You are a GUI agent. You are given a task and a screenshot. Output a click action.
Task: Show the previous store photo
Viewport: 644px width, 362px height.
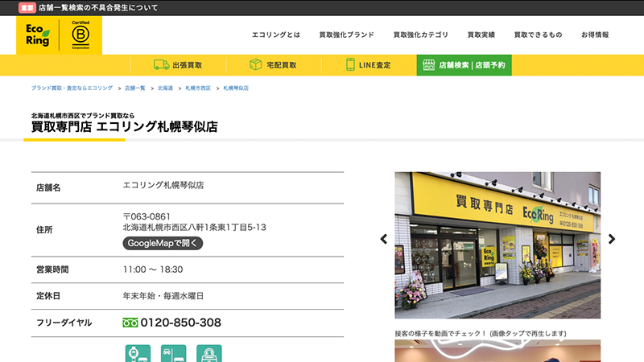[384, 239]
